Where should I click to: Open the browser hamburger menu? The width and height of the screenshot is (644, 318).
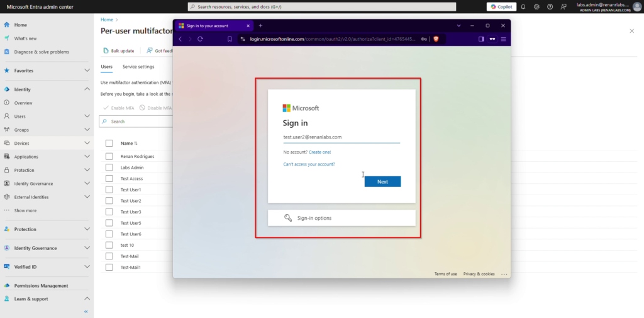pos(503,39)
